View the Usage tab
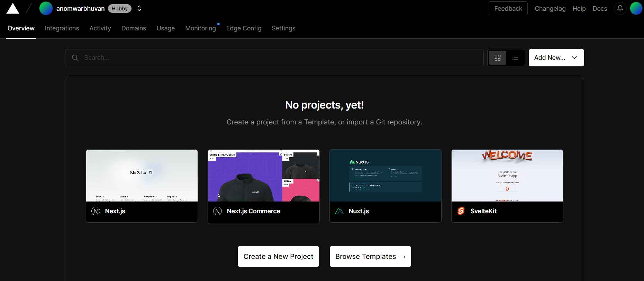 [166, 28]
